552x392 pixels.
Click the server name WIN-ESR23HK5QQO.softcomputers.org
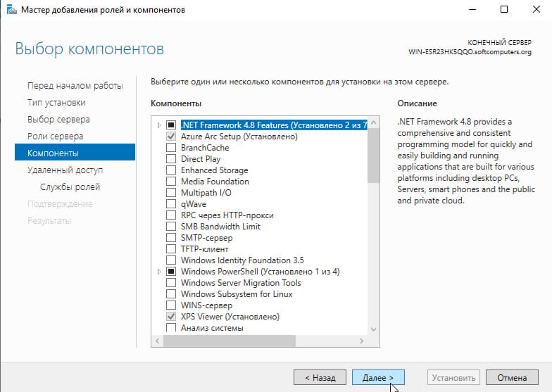coord(470,52)
